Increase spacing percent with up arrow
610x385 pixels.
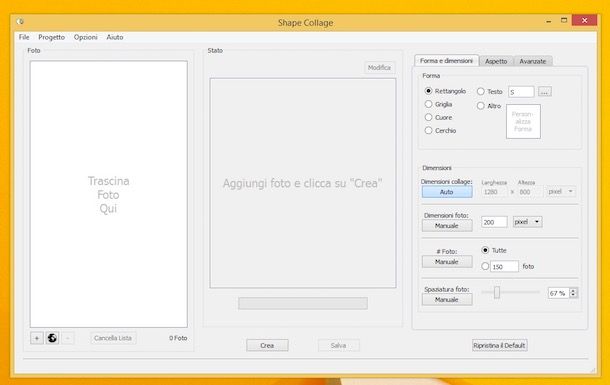pyautogui.click(x=573, y=290)
